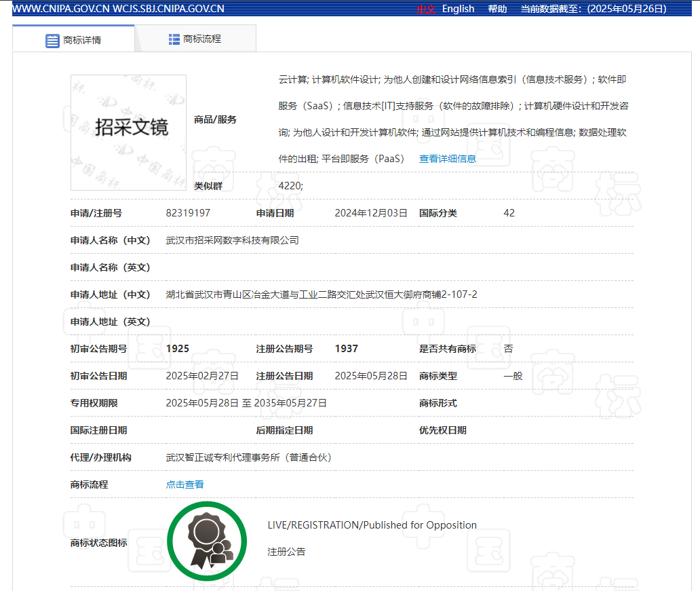700x591 pixels.
Task: Click the 注册公告 status text
Action: (x=287, y=552)
